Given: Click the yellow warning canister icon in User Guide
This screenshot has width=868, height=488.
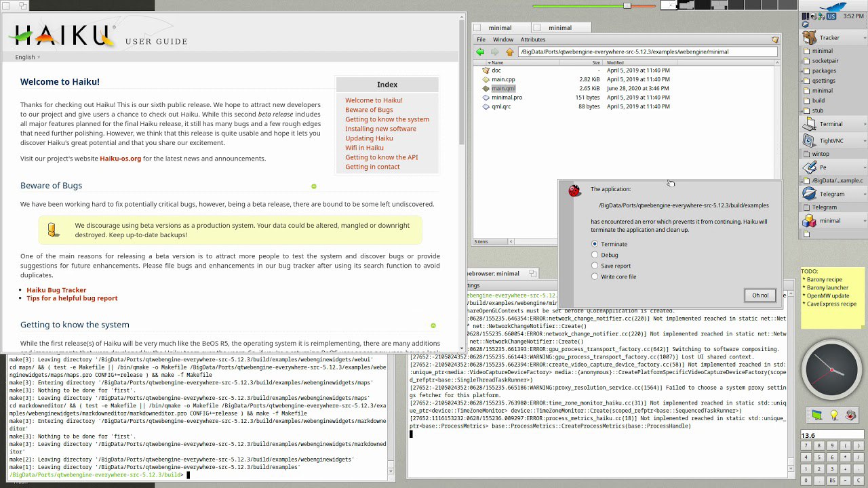Looking at the screenshot, I should (x=54, y=230).
